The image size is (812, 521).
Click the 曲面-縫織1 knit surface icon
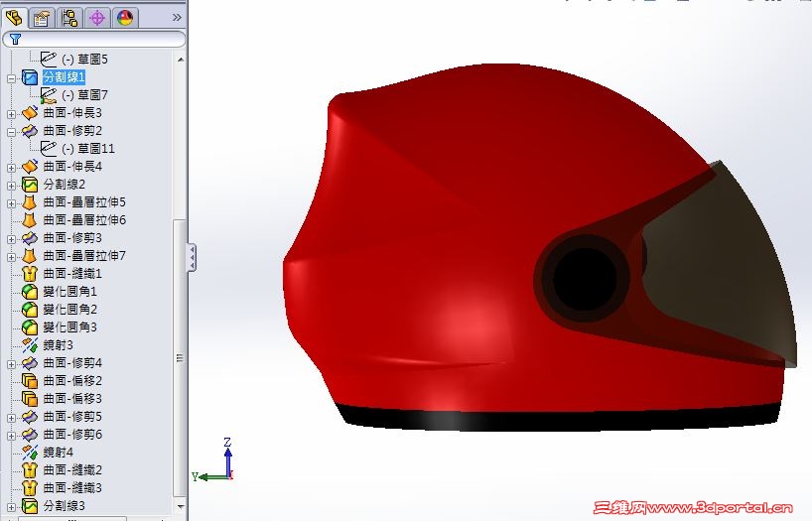click(30, 274)
